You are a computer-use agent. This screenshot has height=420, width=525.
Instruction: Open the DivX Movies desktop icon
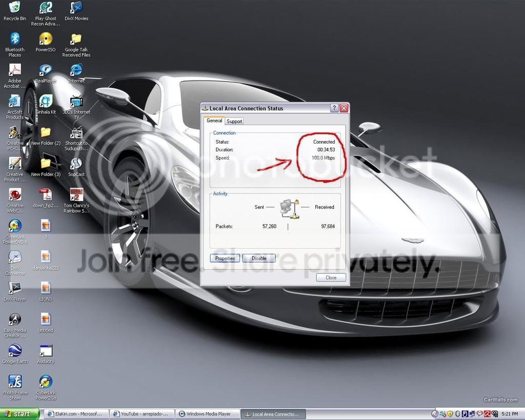pos(76,11)
